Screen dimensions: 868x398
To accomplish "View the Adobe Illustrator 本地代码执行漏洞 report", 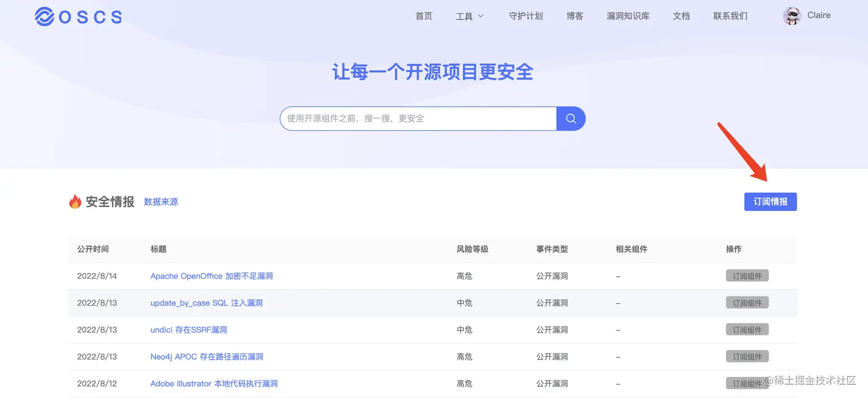I will click(x=214, y=384).
